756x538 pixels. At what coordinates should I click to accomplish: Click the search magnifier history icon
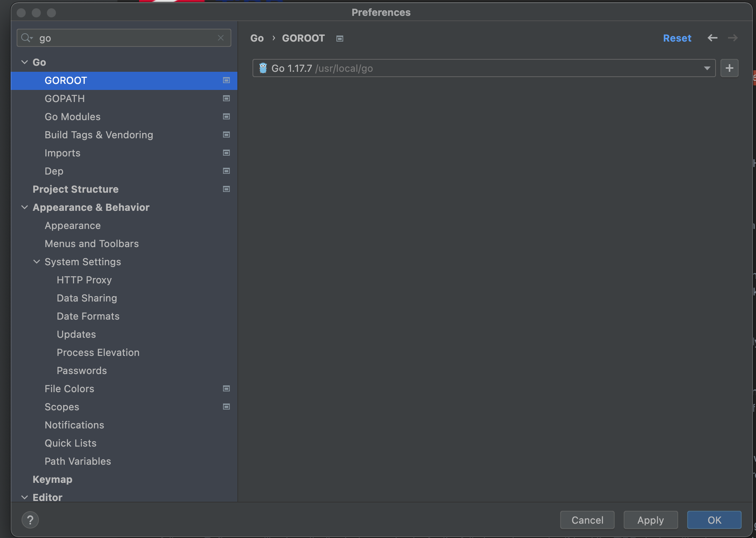pos(27,38)
